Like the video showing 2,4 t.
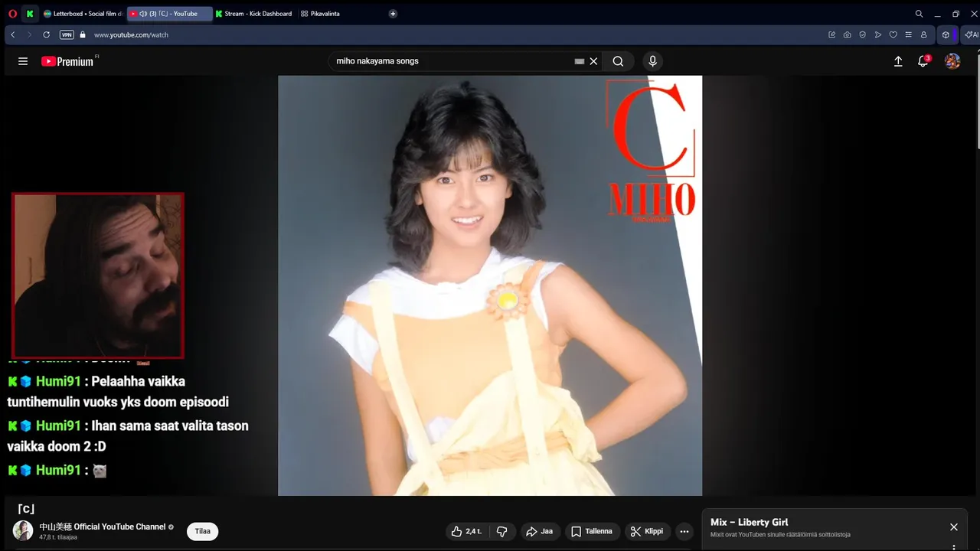Viewport: 980px width, 551px height. pos(467,531)
